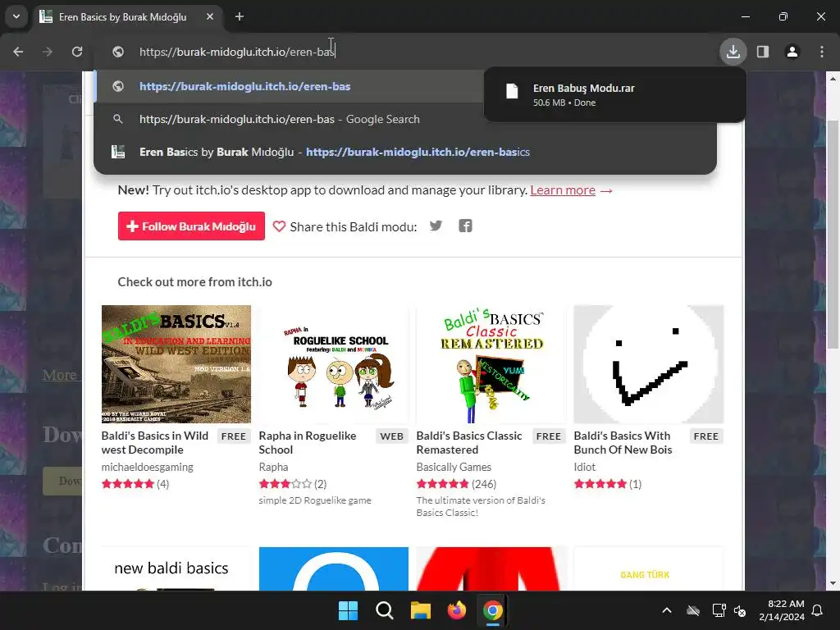This screenshot has height=630, width=840.
Task: Open Chrome's three-dot menu
Action: [822, 52]
